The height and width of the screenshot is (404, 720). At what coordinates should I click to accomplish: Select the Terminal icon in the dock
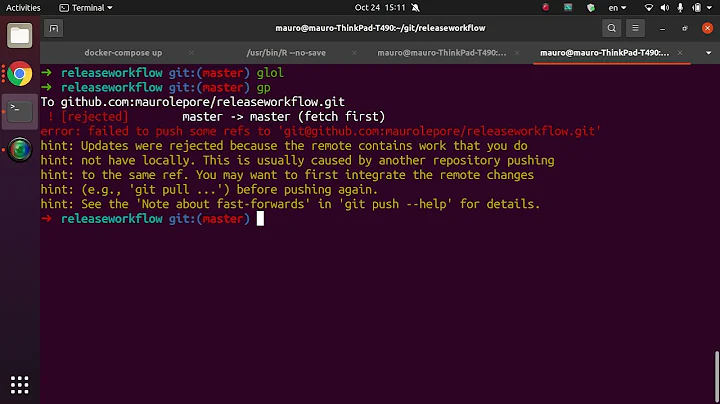tap(19, 112)
